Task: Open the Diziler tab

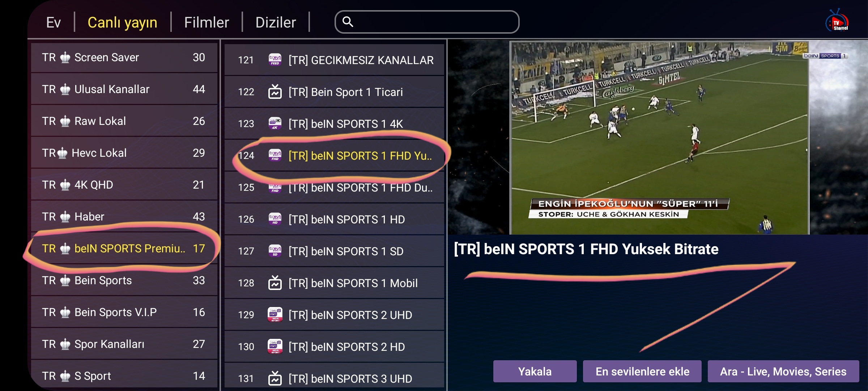Action: tap(276, 22)
